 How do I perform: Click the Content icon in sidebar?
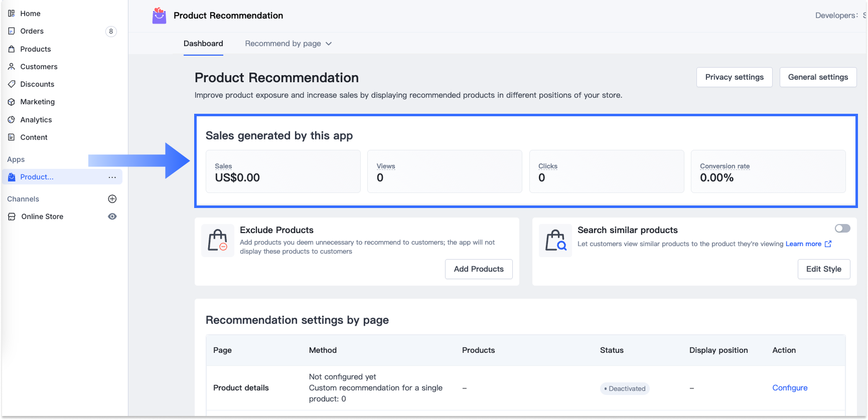(12, 137)
